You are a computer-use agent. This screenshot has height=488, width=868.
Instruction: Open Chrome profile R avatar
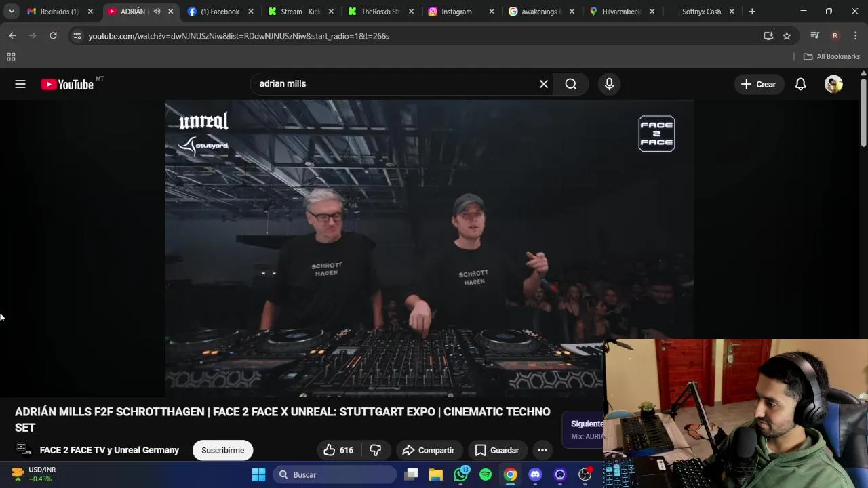[x=835, y=36]
